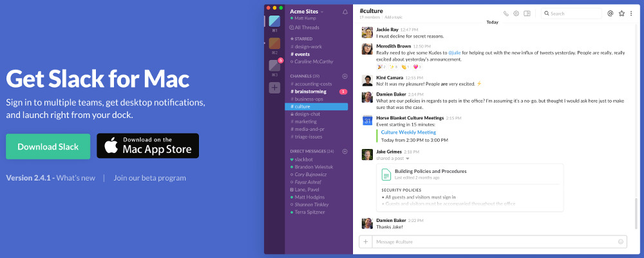Switch to third workspace with badge
This screenshot has width=644, height=258.
pos(274,66)
